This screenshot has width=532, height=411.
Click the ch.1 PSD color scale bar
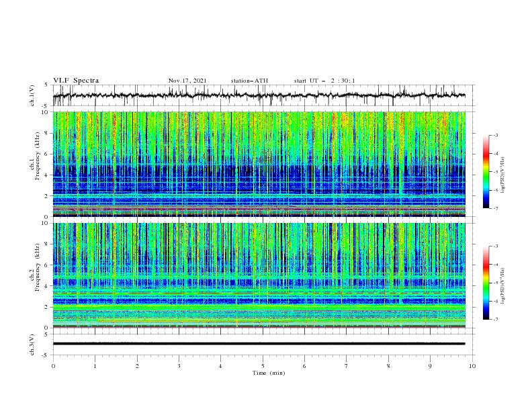[486, 172]
